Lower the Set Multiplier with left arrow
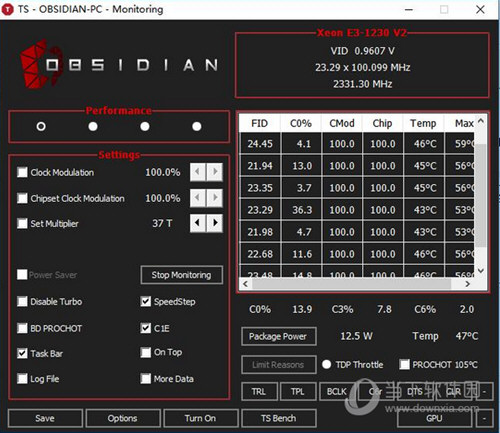The image size is (500, 433). pos(198,223)
